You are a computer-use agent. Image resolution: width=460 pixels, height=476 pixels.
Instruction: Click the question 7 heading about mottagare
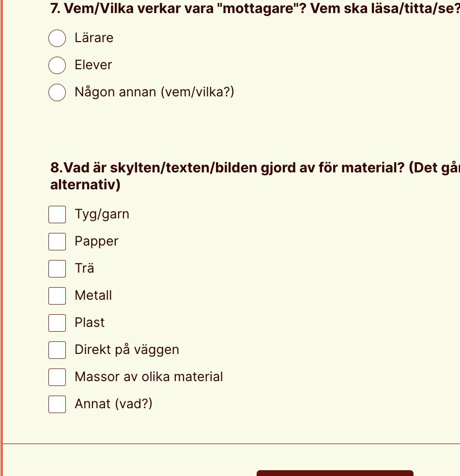click(255, 9)
